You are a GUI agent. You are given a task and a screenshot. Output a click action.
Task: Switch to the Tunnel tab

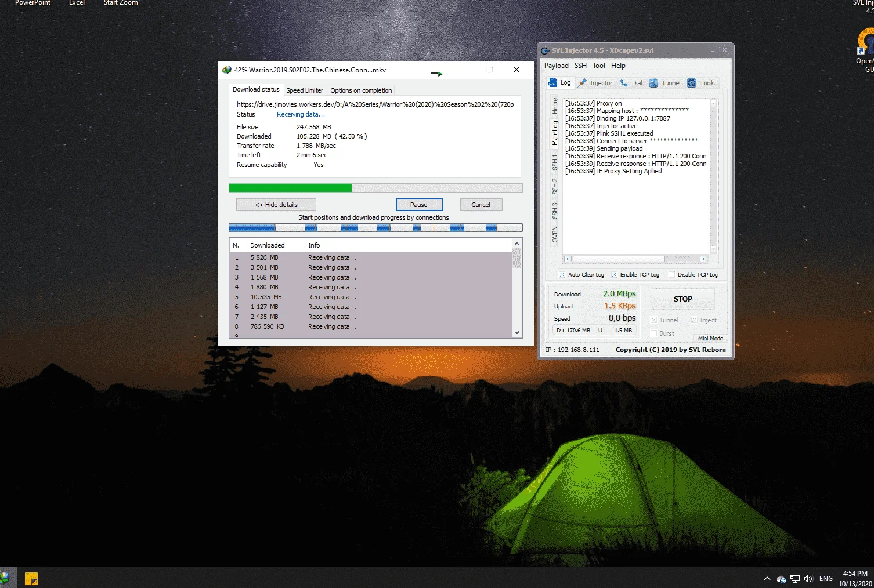[x=664, y=83]
